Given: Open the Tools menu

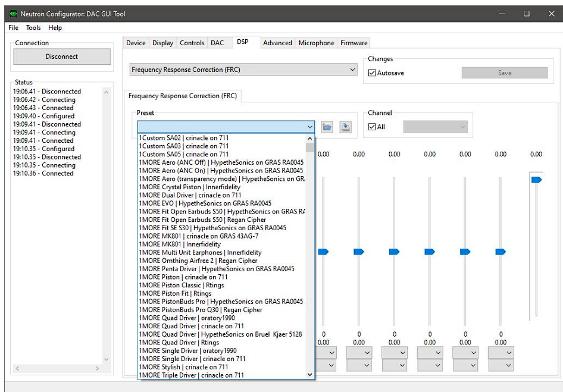Looking at the screenshot, I should click(x=33, y=27).
